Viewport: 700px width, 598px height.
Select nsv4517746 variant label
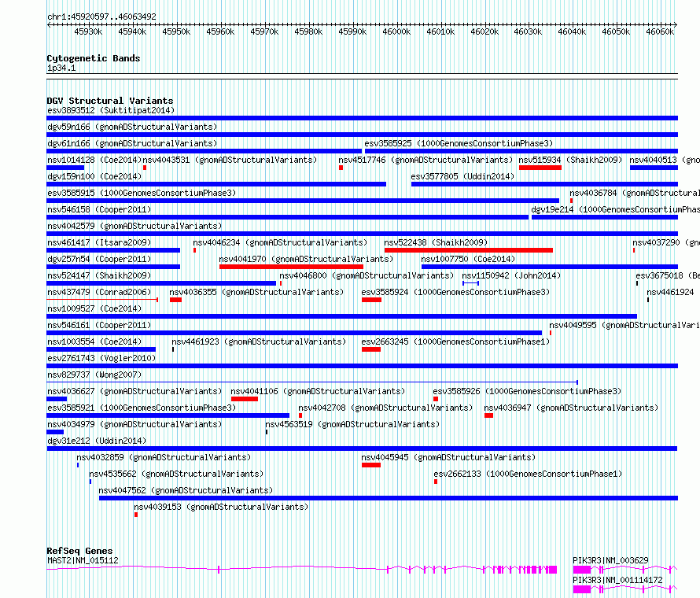pos(426,160)
